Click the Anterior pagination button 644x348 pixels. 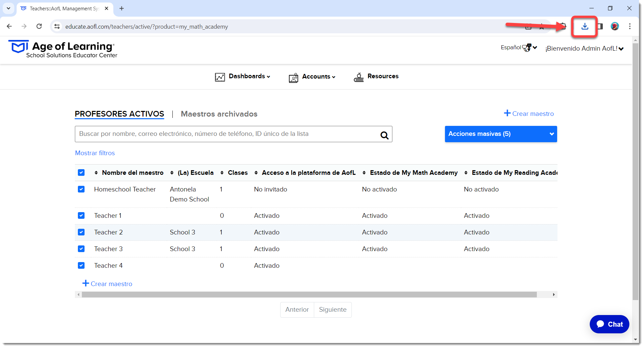pos(297,310)
